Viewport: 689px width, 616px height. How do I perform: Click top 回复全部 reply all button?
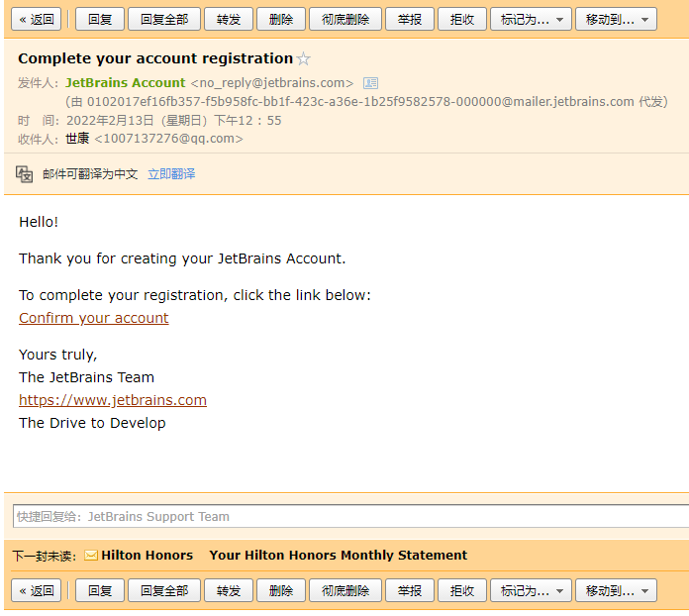[164, 20]
